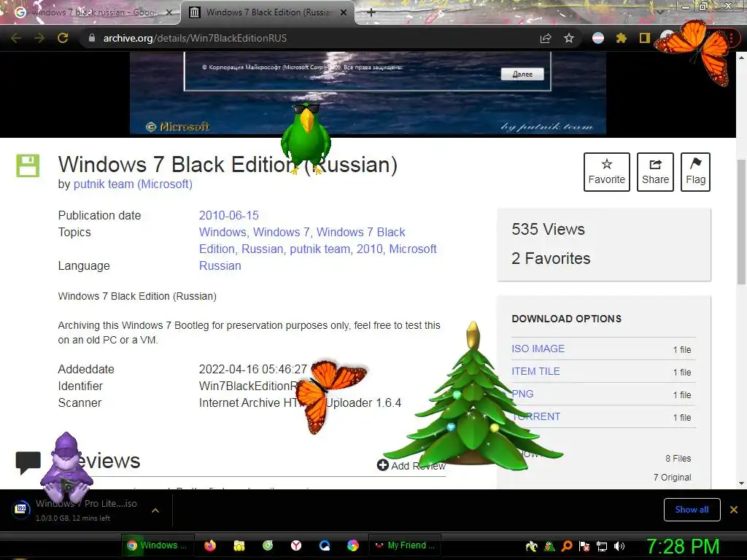This screenshot has height=560, width=747.
Task: View site info via the padlock icon
Action: point(92,38)
